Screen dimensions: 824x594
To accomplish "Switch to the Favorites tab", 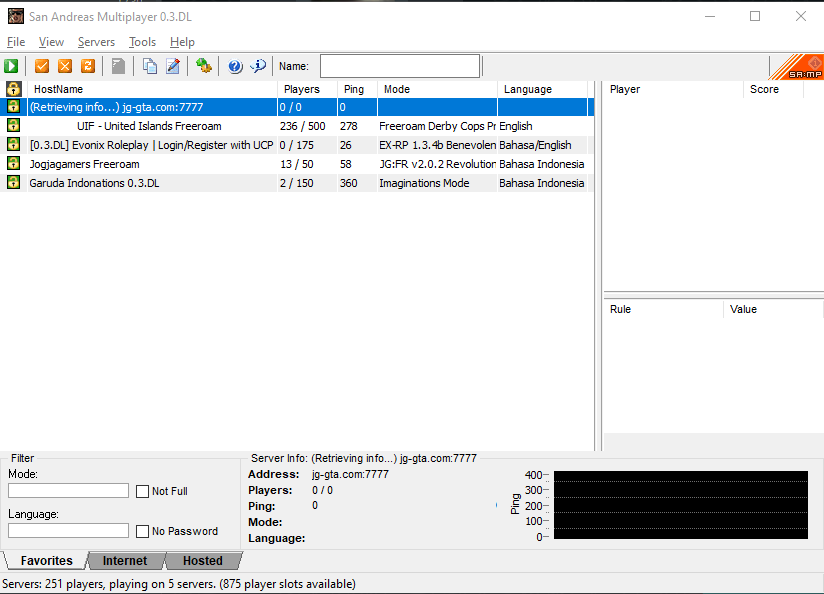I will click(46, 561).
